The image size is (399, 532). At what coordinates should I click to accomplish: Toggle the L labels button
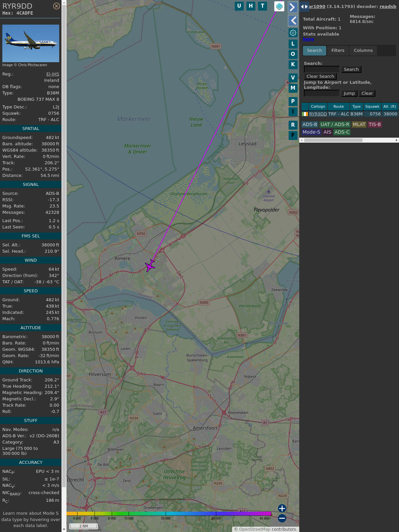pos(293,44)
